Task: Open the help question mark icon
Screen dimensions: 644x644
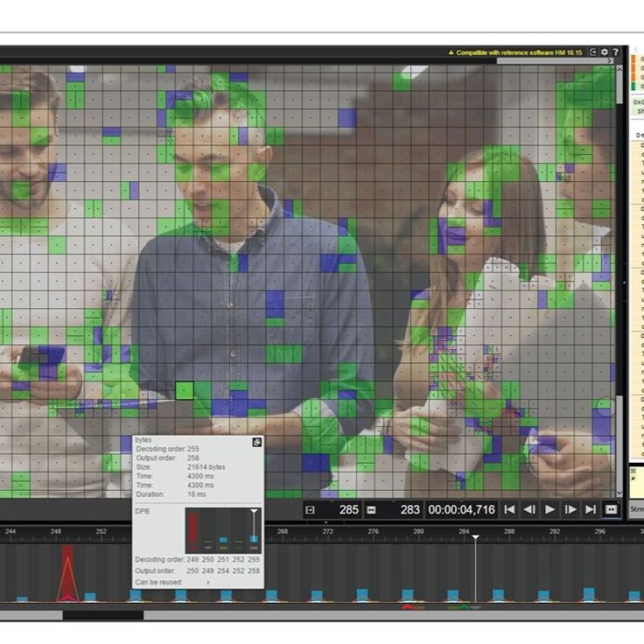Action: [x=616, y=52]
